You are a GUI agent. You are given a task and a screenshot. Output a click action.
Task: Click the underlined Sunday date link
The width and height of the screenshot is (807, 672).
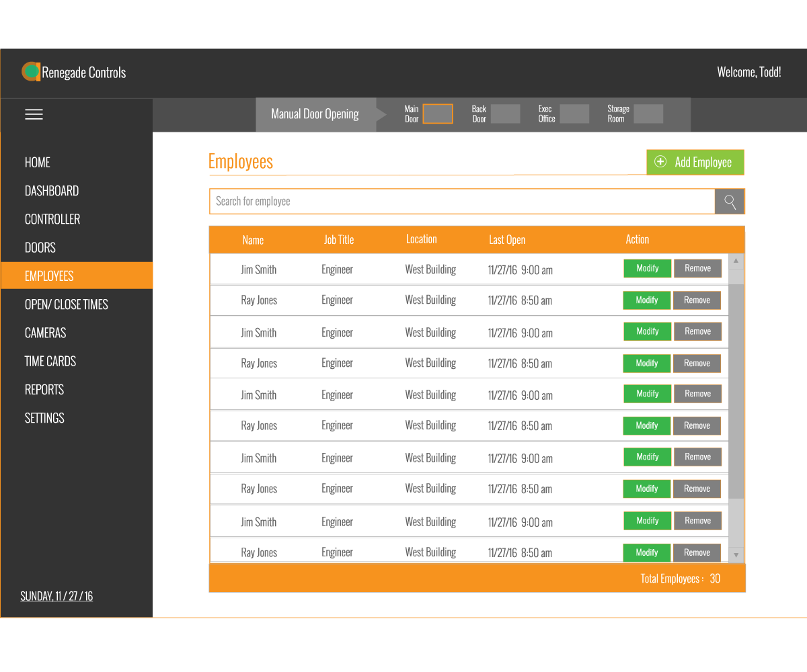coord(56,595)
